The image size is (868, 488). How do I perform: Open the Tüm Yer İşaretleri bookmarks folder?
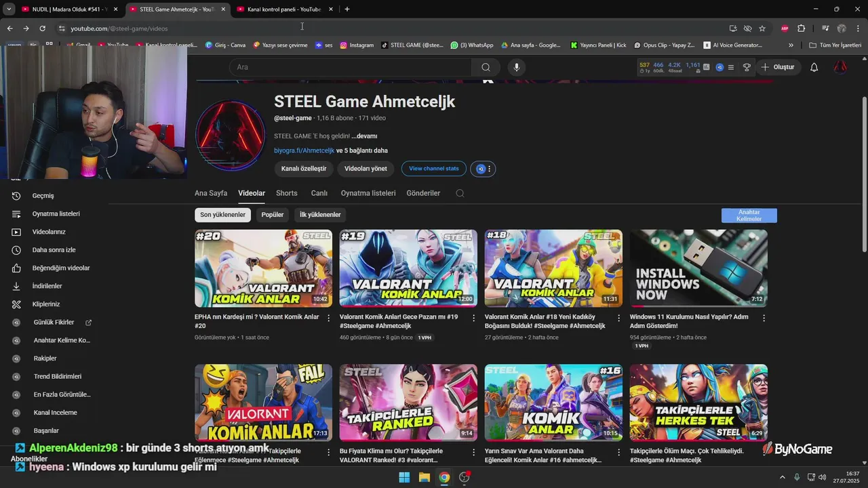835,45
